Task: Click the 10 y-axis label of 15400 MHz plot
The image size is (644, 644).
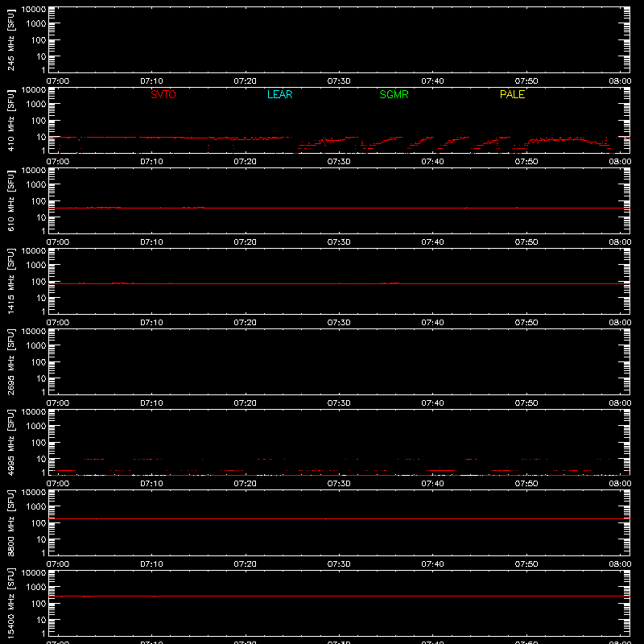Action: (41, 620)
